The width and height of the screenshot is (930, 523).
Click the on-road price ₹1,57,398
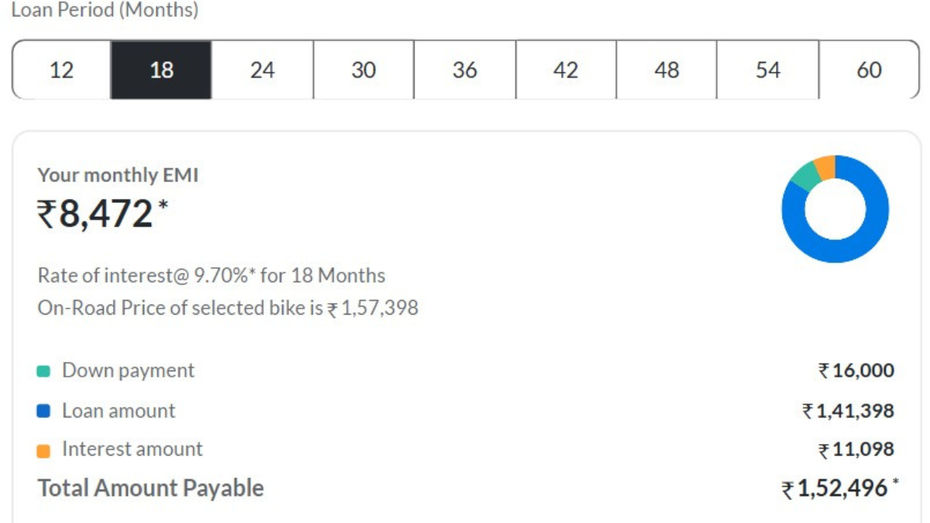tap(373, 308)
